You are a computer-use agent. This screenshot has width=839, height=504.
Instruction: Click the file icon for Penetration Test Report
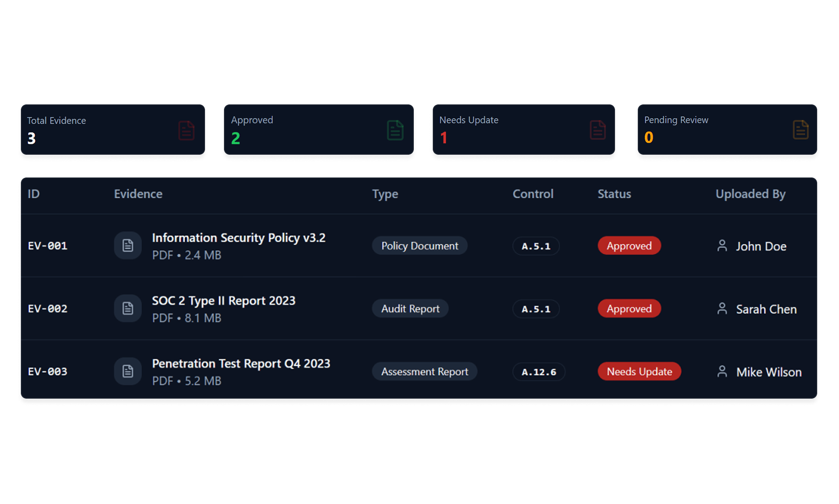point(128,371)
